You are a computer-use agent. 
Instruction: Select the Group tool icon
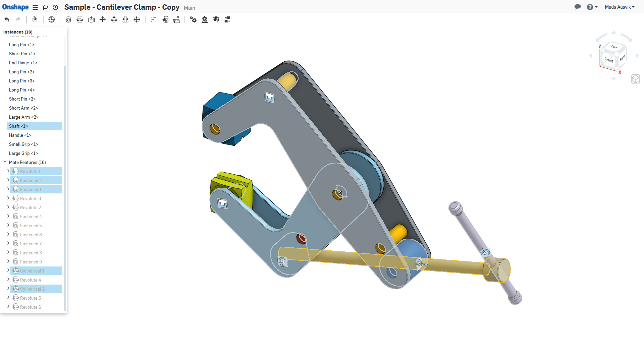pyautogui.click(x=153, y=19)
